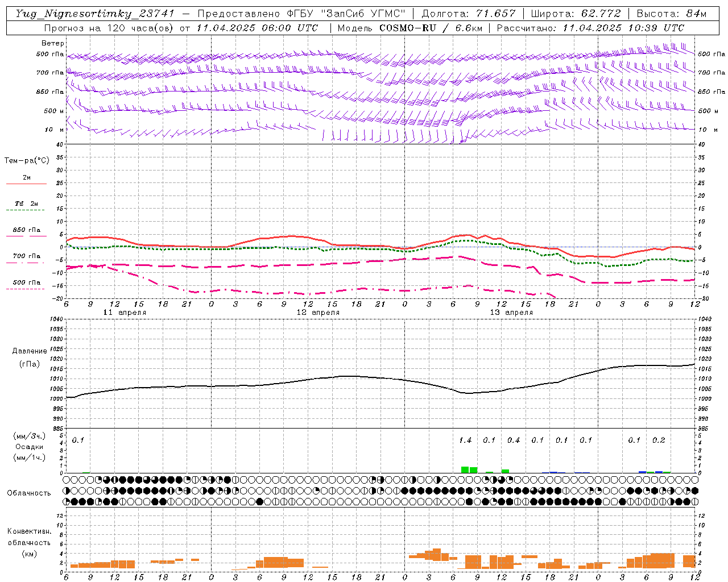This screenshot has height=582, width=728.
Task: Click the Облачность cloud cover label
Action: coord(29,493)
